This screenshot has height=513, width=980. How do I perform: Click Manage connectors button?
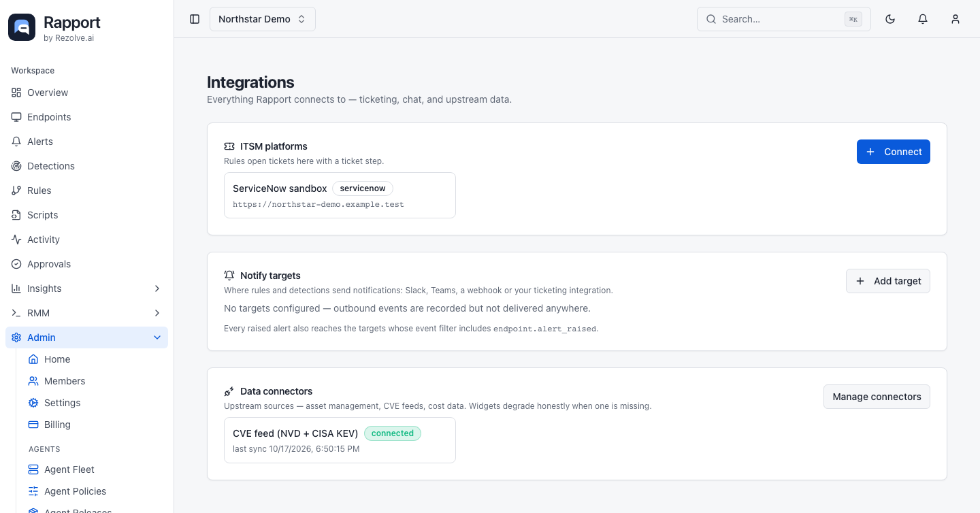pos(877,397)
